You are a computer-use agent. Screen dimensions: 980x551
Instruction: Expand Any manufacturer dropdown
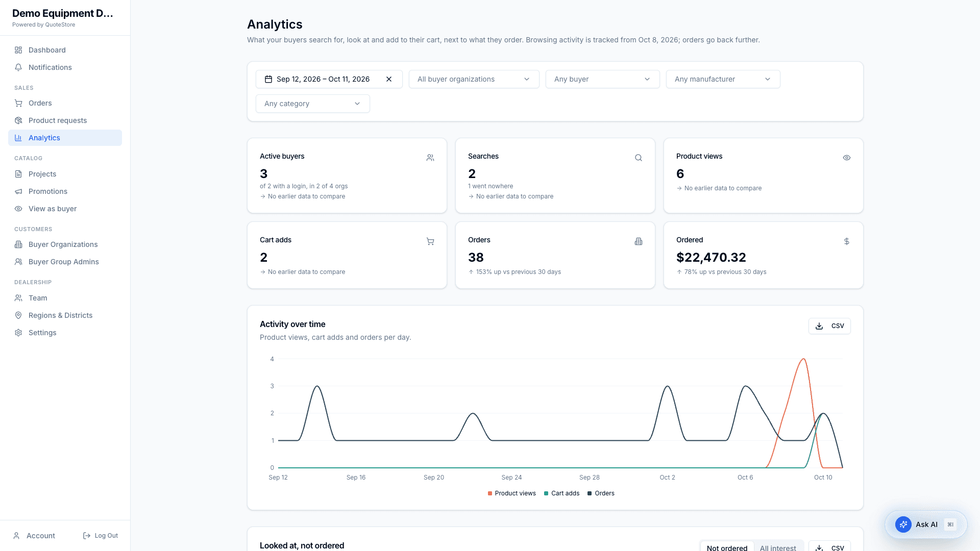[723, 79]
